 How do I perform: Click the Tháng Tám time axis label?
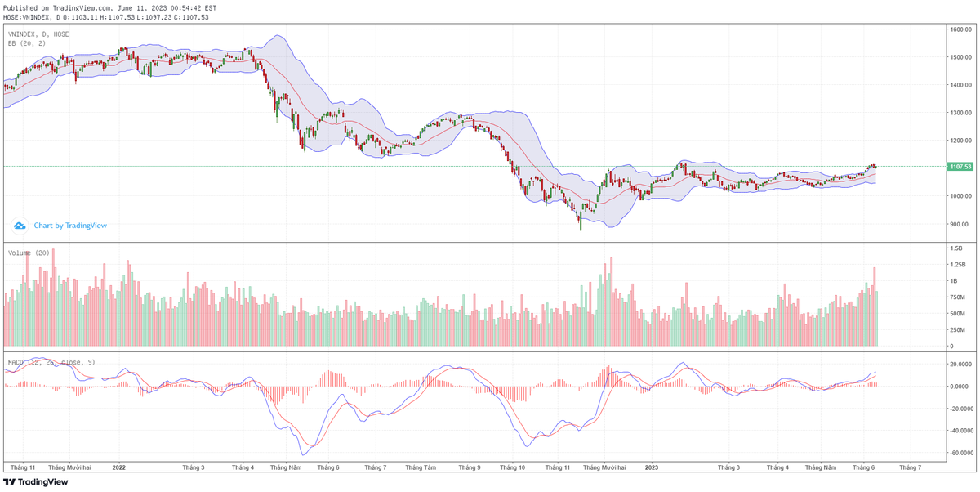[421, 468]
